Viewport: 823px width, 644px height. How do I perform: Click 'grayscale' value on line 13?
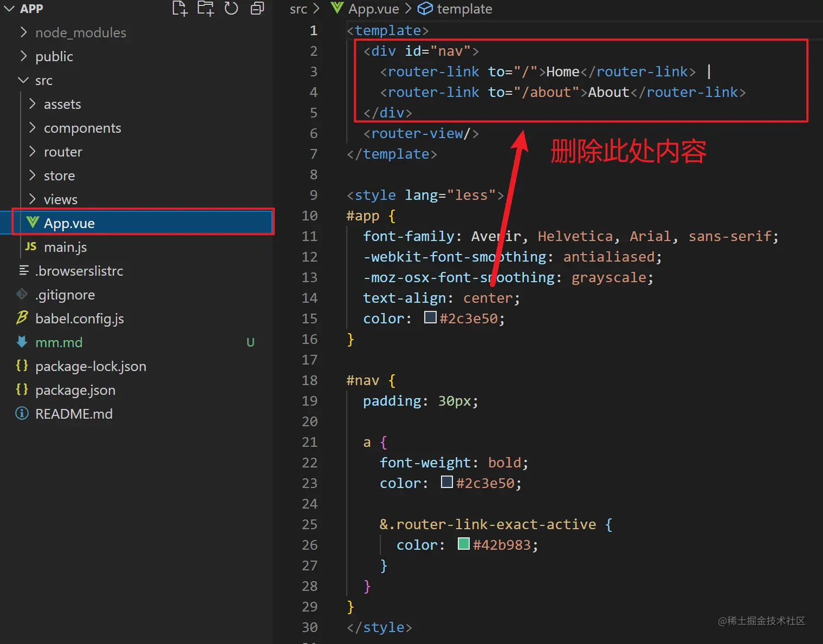click(609, 277)
